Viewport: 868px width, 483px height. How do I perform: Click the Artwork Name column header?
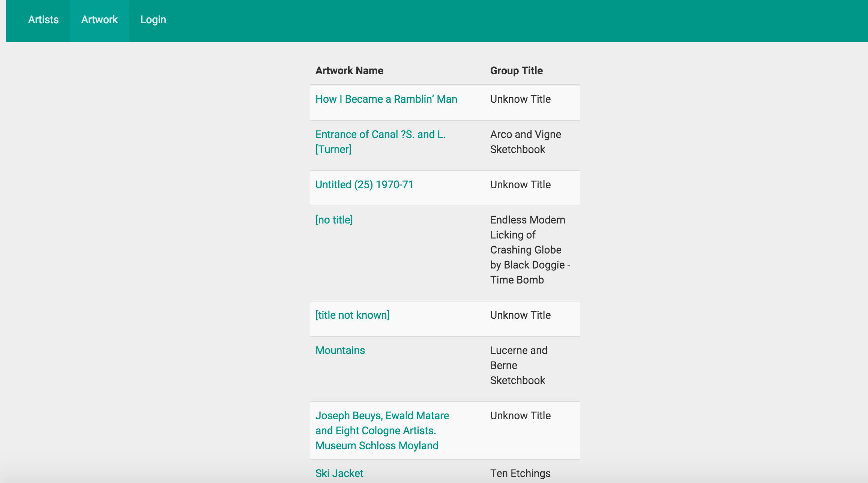349,71
